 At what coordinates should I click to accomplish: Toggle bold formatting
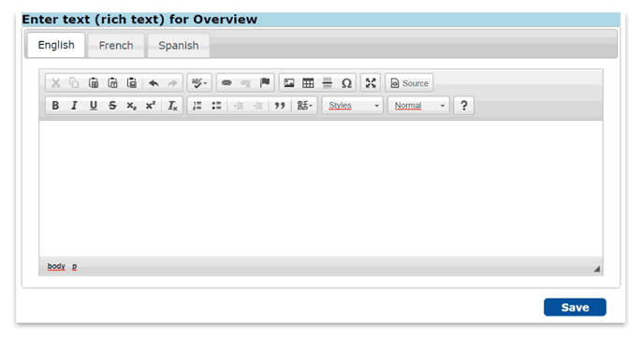point(55,106)
